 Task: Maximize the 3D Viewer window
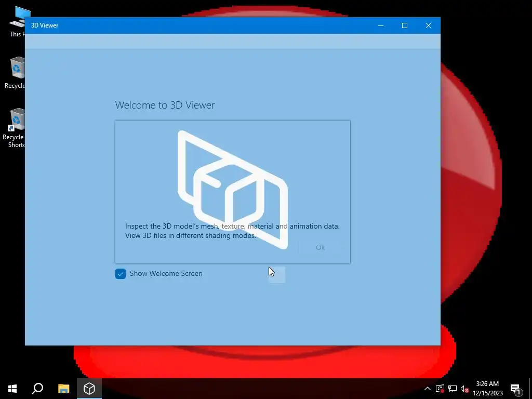[x=404, y=25]
